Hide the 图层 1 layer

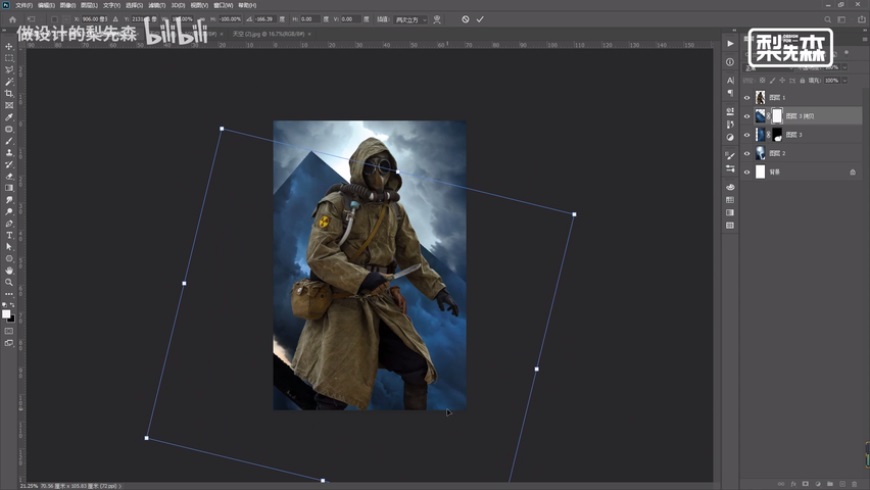point(747,97)
